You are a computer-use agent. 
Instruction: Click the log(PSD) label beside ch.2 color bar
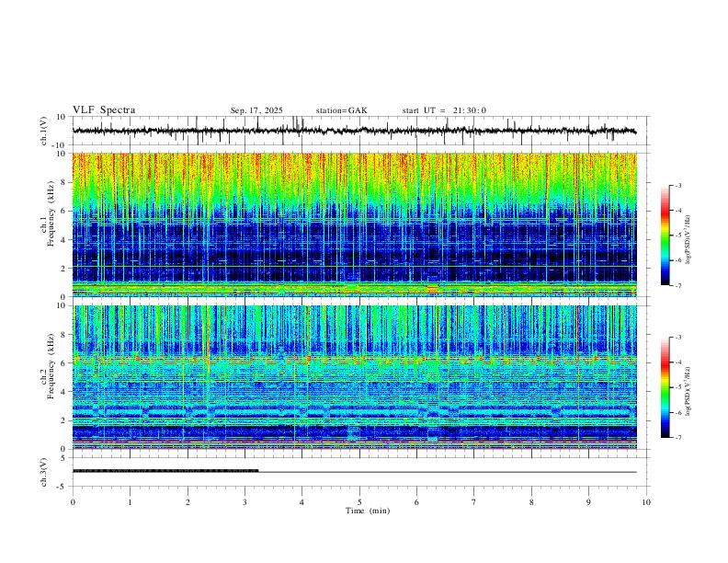(688, 392)
